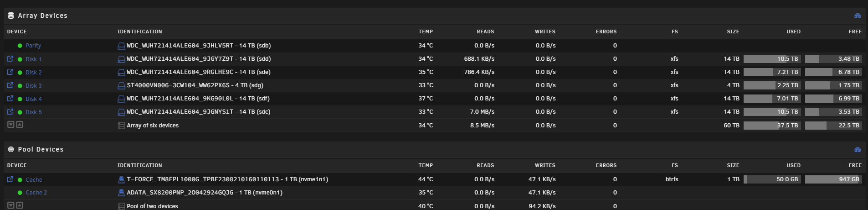Screen dimensions: 868x210
Task: Click the Array Devices dashboard icon
Action: (858, 16)
